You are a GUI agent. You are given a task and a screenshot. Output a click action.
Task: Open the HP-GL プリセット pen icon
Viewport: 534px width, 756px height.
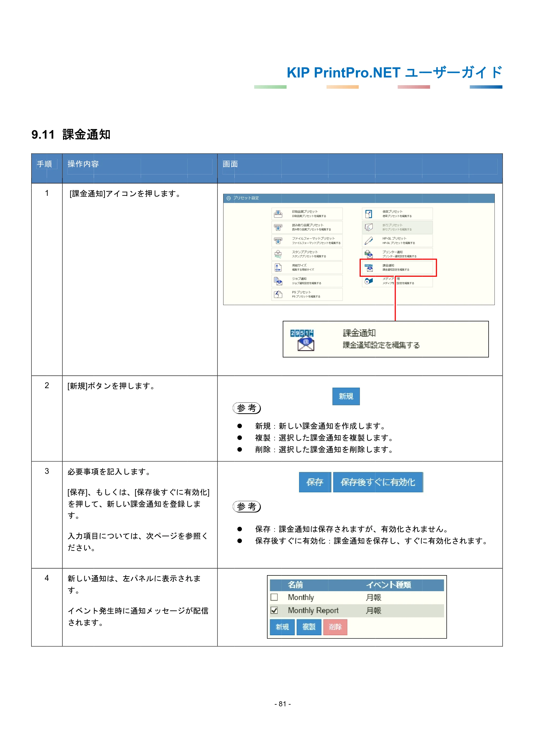pos(368,241)
